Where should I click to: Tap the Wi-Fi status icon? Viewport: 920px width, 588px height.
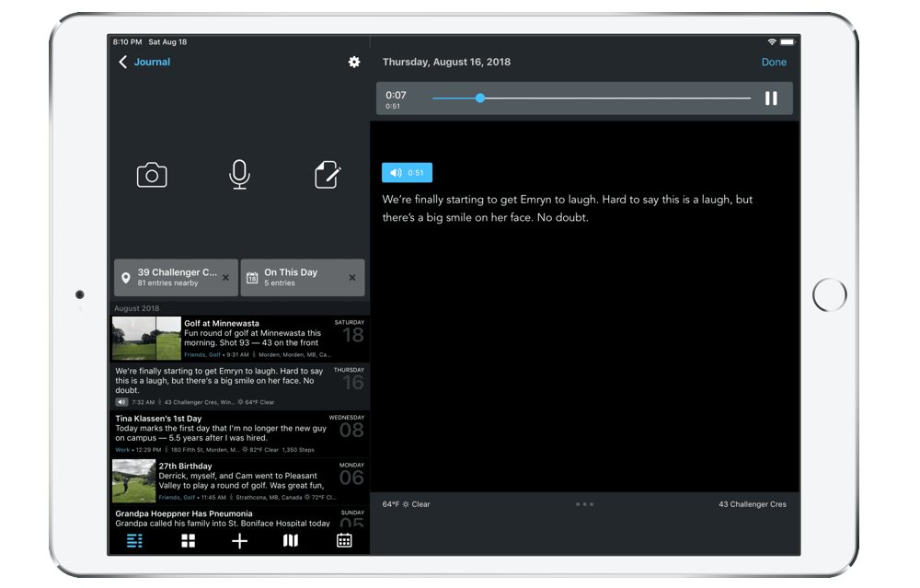(x=772, y=41)
